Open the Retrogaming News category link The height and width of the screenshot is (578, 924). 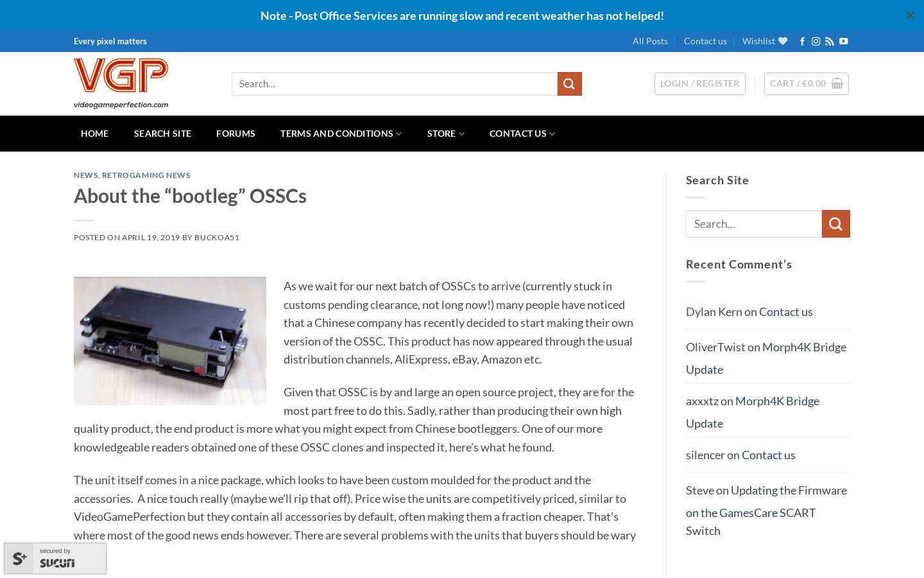point(146,175)
